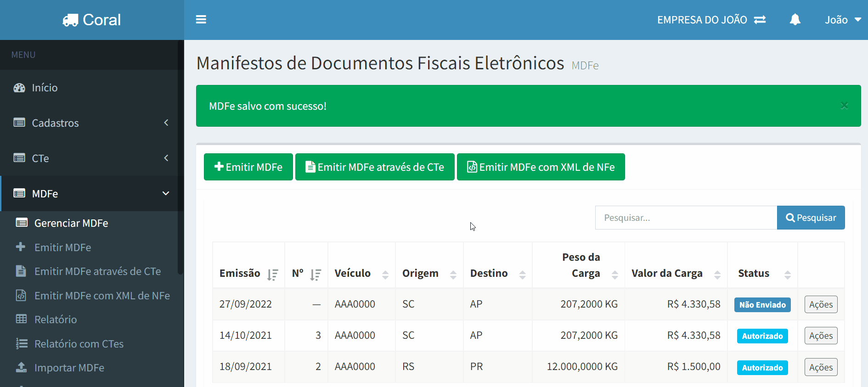Open Ações for the Não Enviado row
Image resolution: width=868 pixels, height=387 pixels.
pos(821,304)
